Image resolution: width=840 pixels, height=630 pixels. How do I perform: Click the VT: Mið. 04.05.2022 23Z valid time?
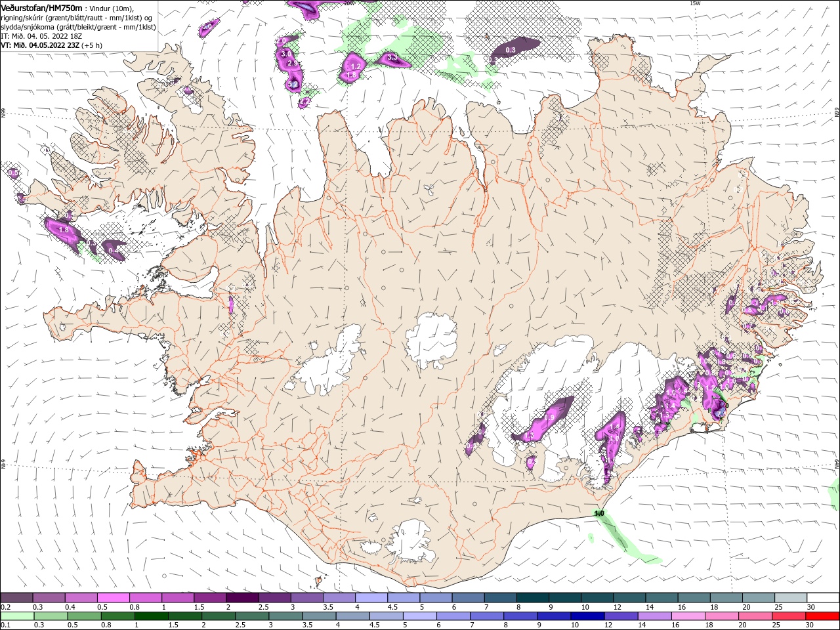point(40,45)
